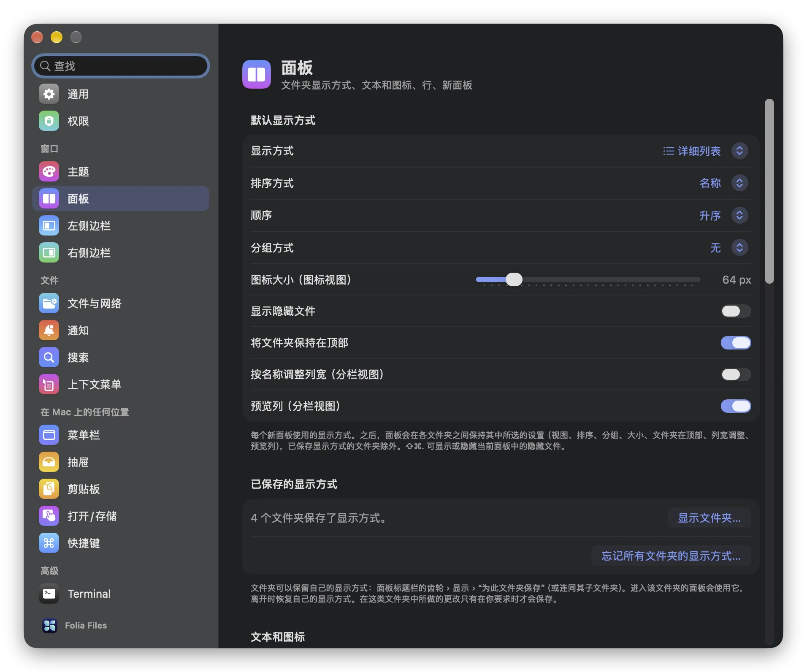The width and height of the screenshot is (807, 672).
Task: Click the 高级 sidebar group label
Action: pos(49,571)
